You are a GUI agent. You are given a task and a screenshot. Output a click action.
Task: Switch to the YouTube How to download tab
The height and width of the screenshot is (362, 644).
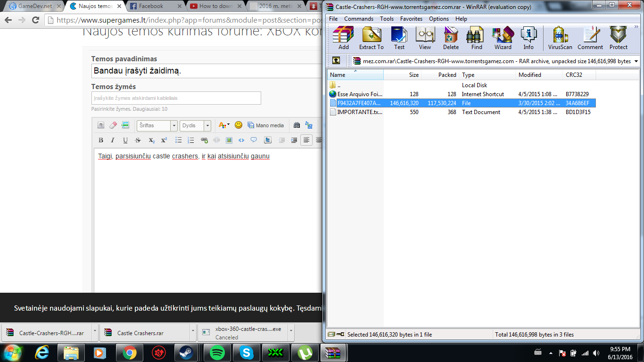(215, 6)
